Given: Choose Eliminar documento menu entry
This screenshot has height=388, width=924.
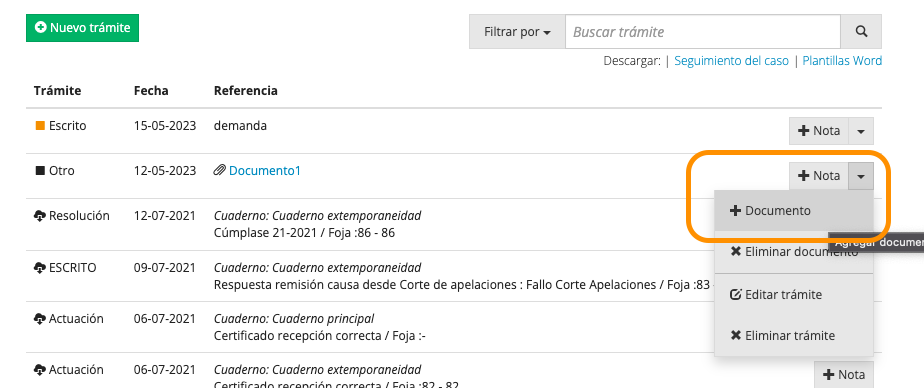Looking at the screenshot, I should (x=793, y=252).
